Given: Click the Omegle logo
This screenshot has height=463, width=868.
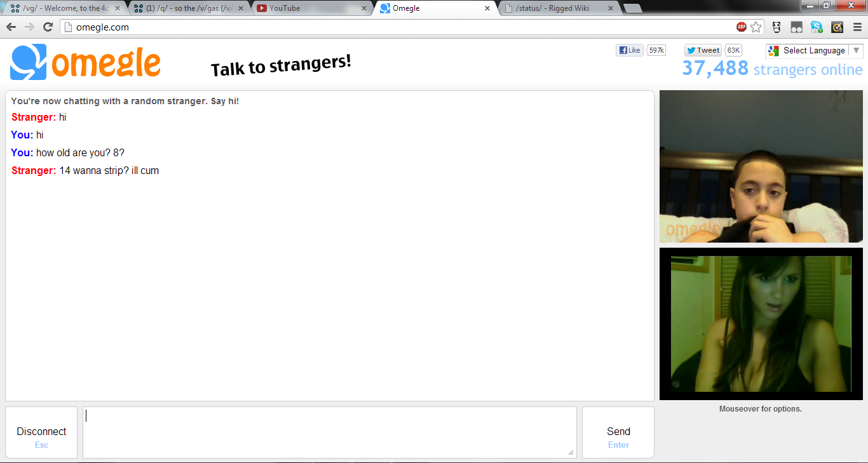Looking at the screenshot, I should click(x=85, y=62).
